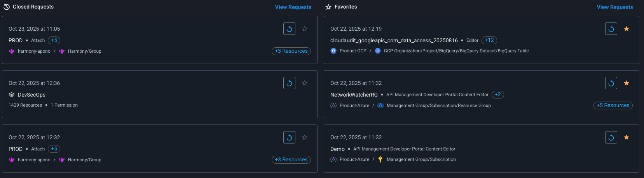Re-request the cloudaudit_googleapis favorite access

[x=611, y=29]
